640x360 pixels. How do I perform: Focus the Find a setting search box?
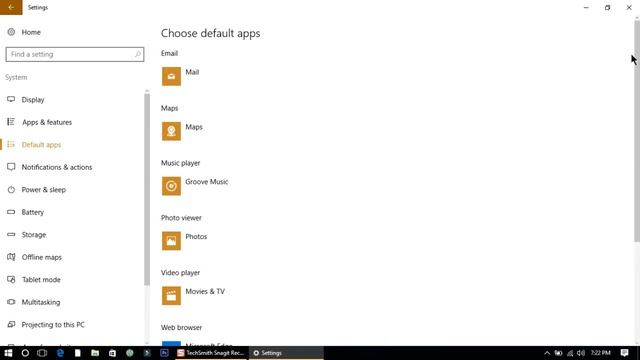click(x=75, y=54)
